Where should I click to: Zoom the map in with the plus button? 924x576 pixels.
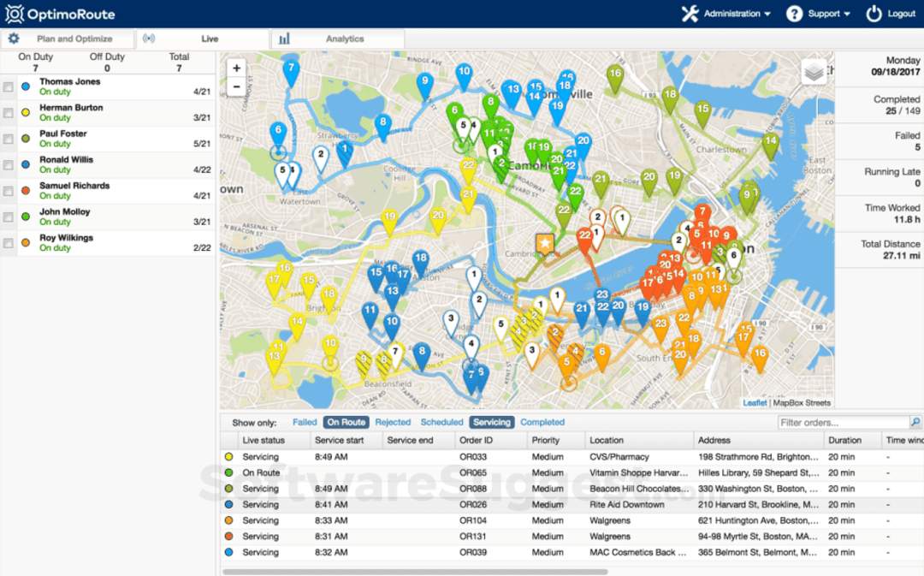click(x=236, y=66)
